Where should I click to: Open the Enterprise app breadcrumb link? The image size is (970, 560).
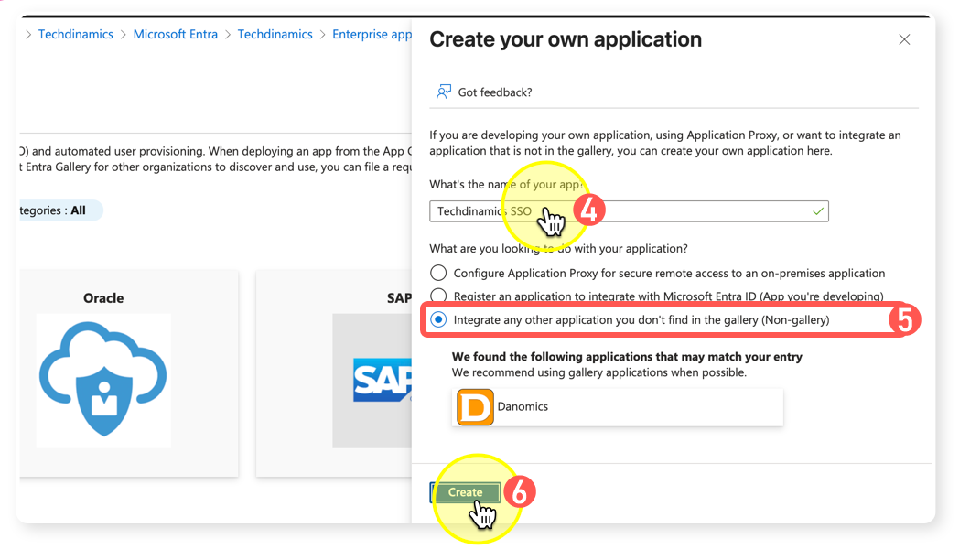click(x=372, y=35)
